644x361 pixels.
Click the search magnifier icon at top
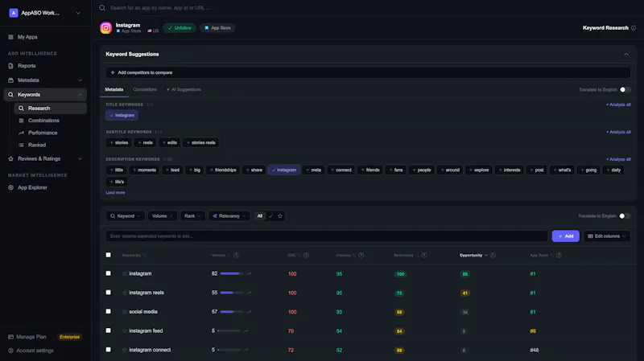[102, 8]
